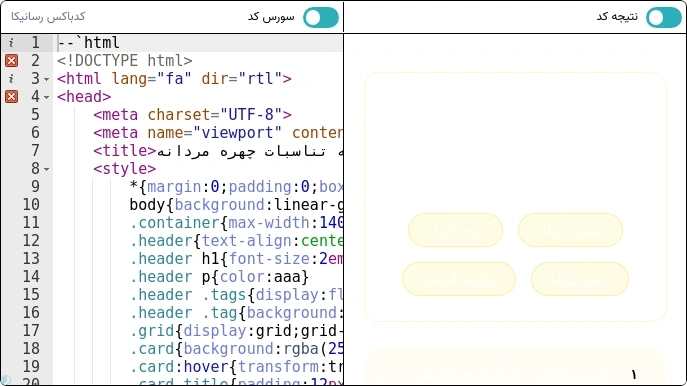Collapse the head block on line 4
This screenshot has height=386, width=687.
point(46,97)
